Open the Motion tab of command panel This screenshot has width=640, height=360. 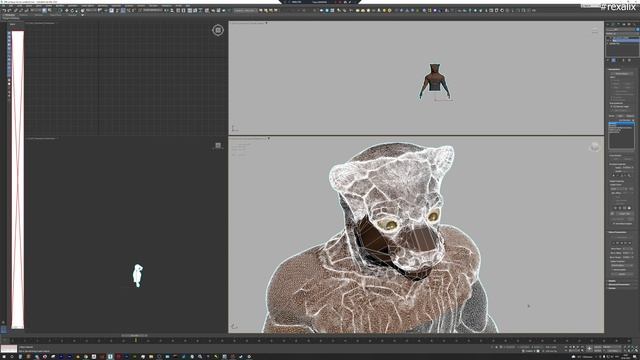[623, 24]
